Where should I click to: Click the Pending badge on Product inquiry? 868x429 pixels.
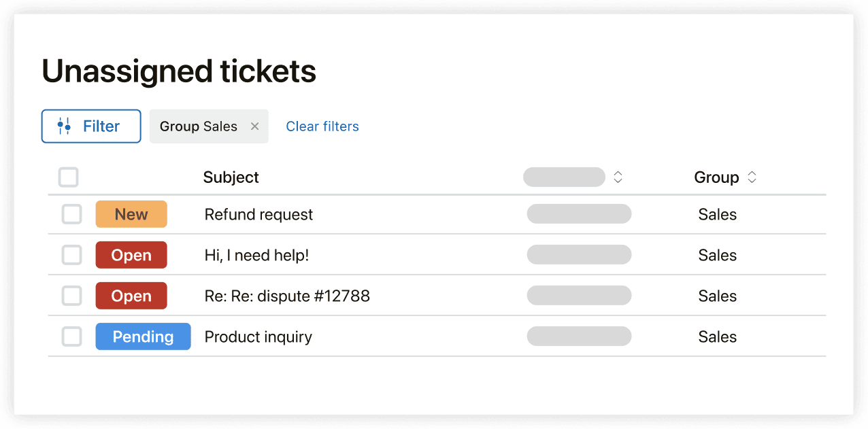coord(143,337)
